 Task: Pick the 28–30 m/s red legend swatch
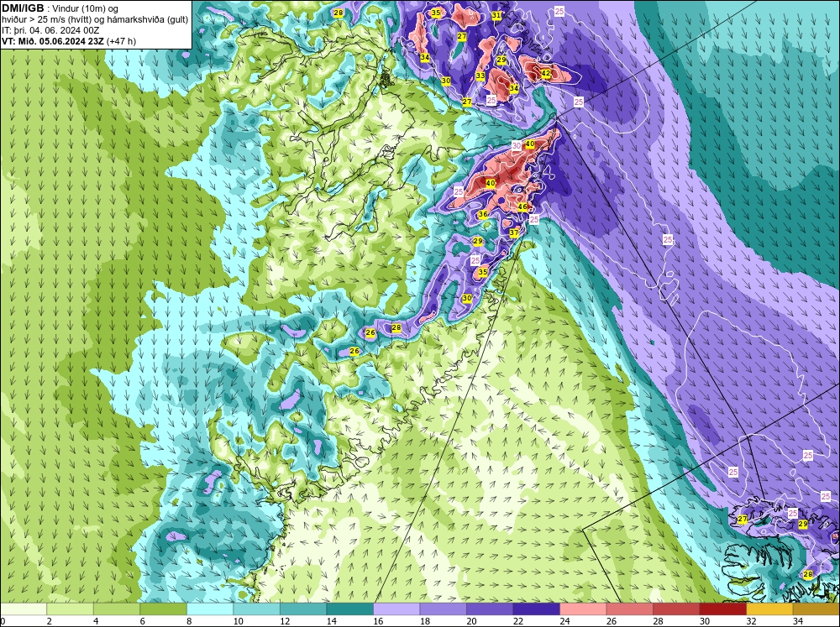click(675, 609)
